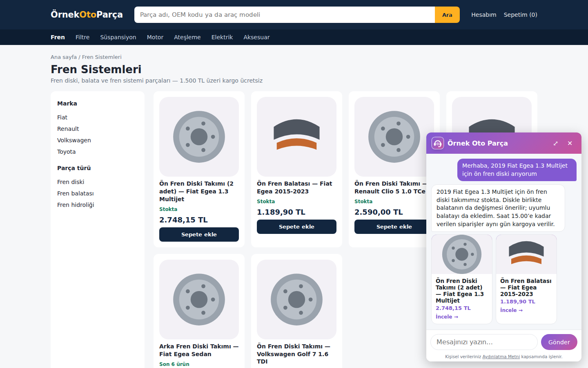Image resolution: width=588 pixels, height=368 pixels.
Task: Focus the chat message input
Action: [x=484, y=342]
